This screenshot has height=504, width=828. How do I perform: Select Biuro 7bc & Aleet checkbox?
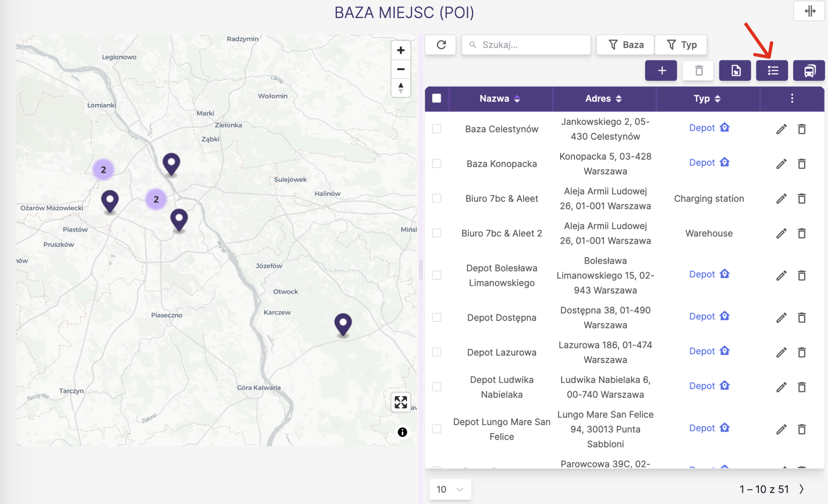click(437, 198)
